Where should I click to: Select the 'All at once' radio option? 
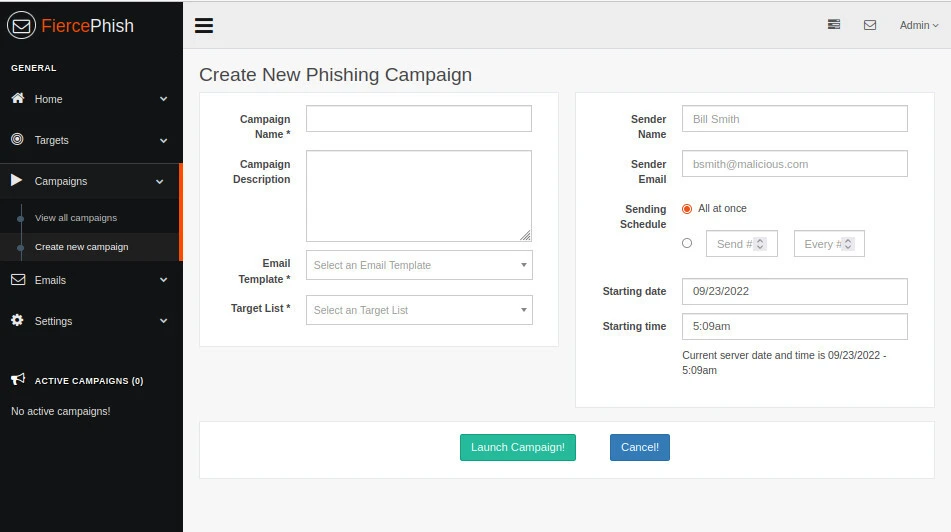click(687, 209)
